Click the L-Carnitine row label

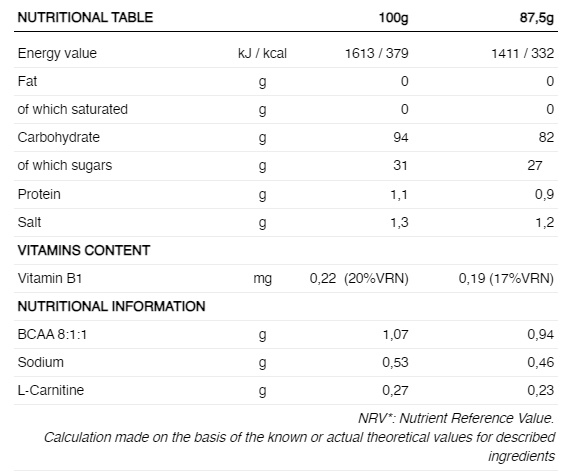tap(51, 390)
